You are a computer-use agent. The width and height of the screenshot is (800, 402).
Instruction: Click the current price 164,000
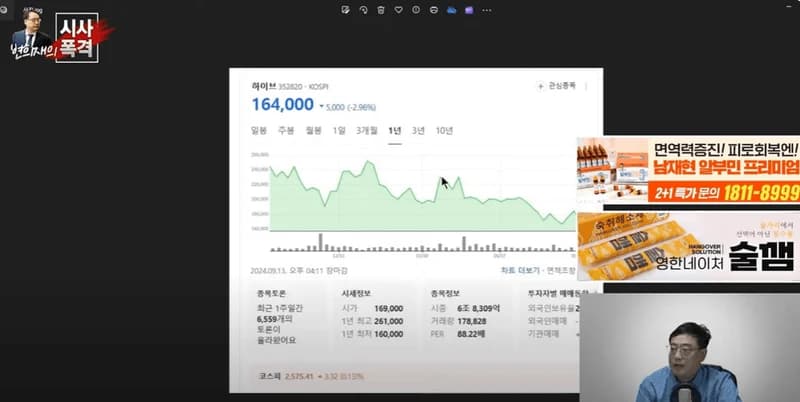point(283,105)
